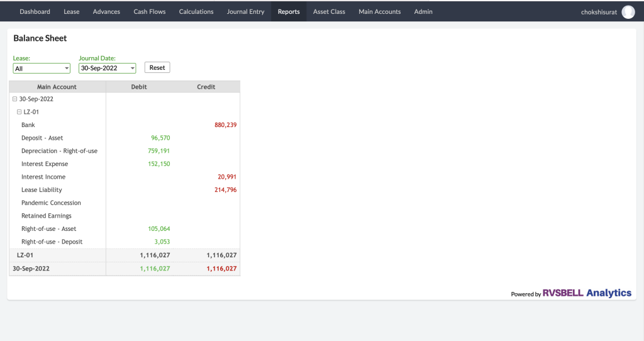The width and height of the screenshot is (644, 341).
Task: Open the Journal Entry tab
Action: [245, 12]
